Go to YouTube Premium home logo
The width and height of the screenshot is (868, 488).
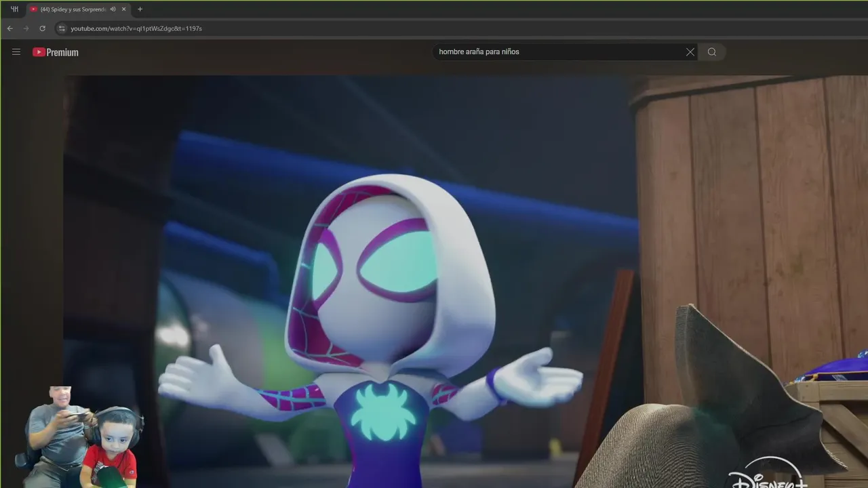[x=56, y=52]
